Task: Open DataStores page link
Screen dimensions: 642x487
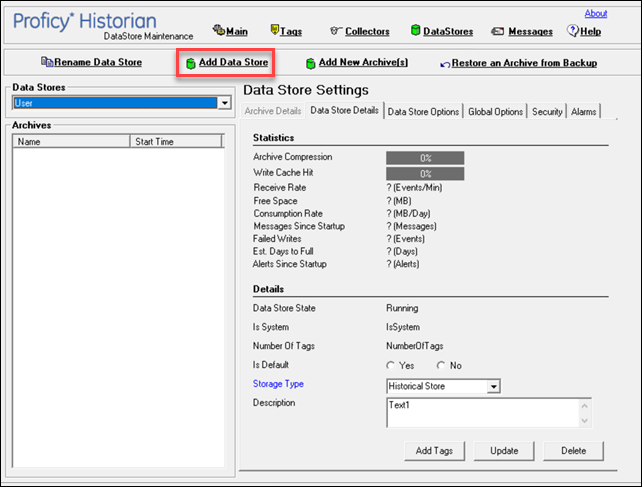Action: click(x=448, y=32)
